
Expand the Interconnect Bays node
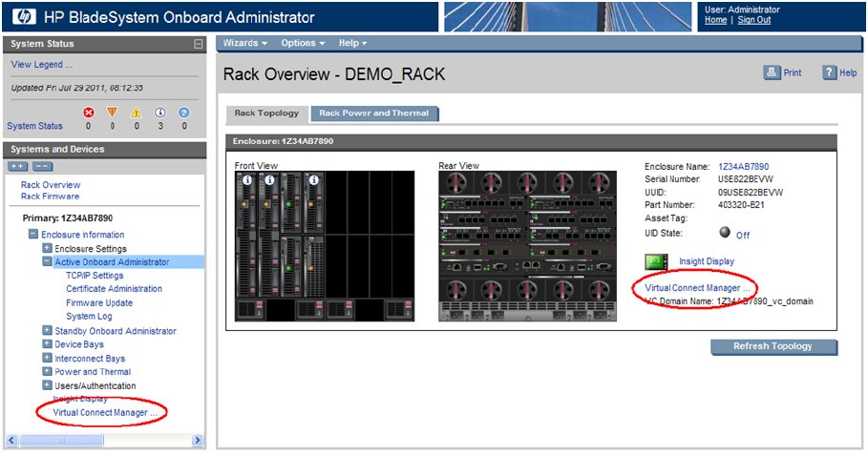(x=47, y=358)
